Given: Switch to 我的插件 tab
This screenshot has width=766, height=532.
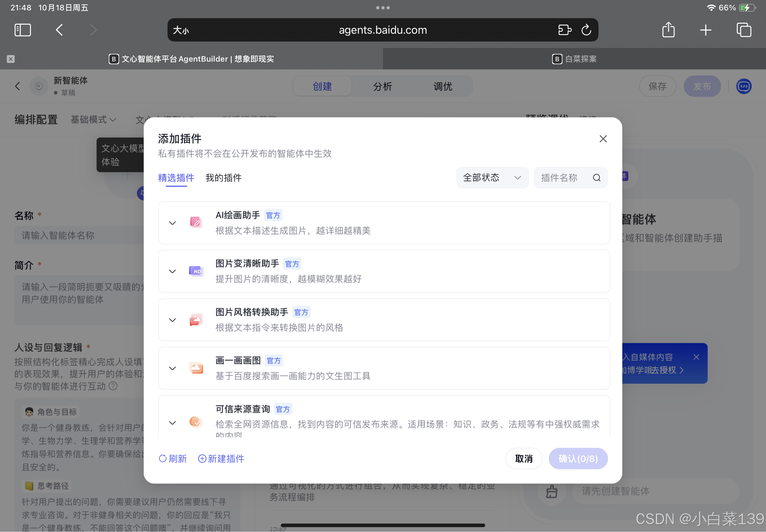Looking at the screenshot, I should tap(223, 178).
